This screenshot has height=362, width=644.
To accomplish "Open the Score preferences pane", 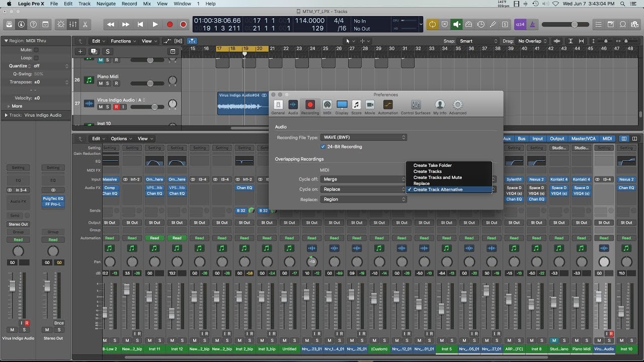I will click(x=356, y=107).
